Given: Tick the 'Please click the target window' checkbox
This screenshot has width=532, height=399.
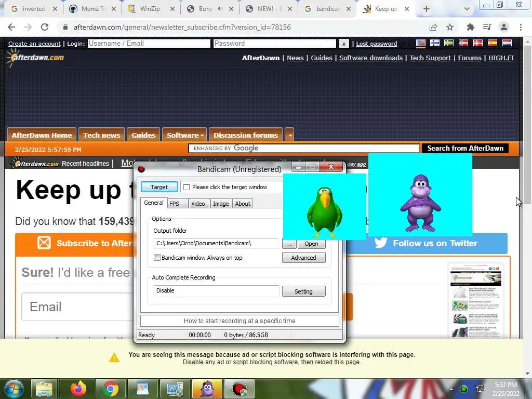Looking at the screenshot, I should pos(187,187).
